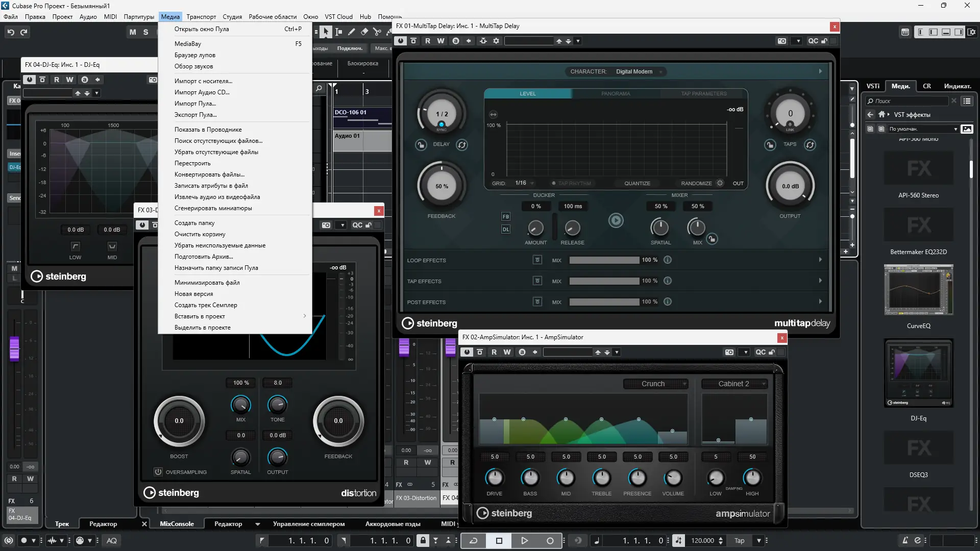
Task: Click the TAP EFFECTS mix slider
Action: tap(604, 281)
